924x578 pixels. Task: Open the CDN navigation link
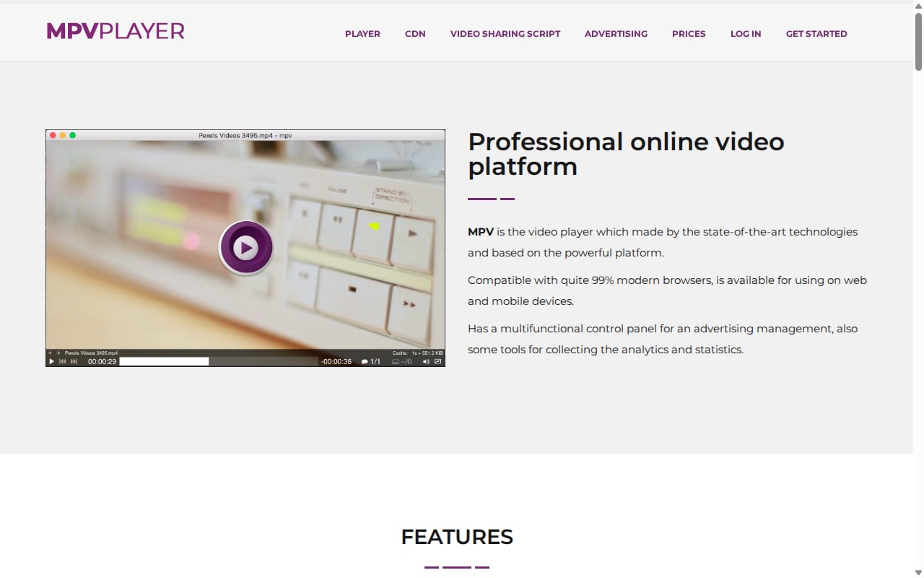[415, 34]
